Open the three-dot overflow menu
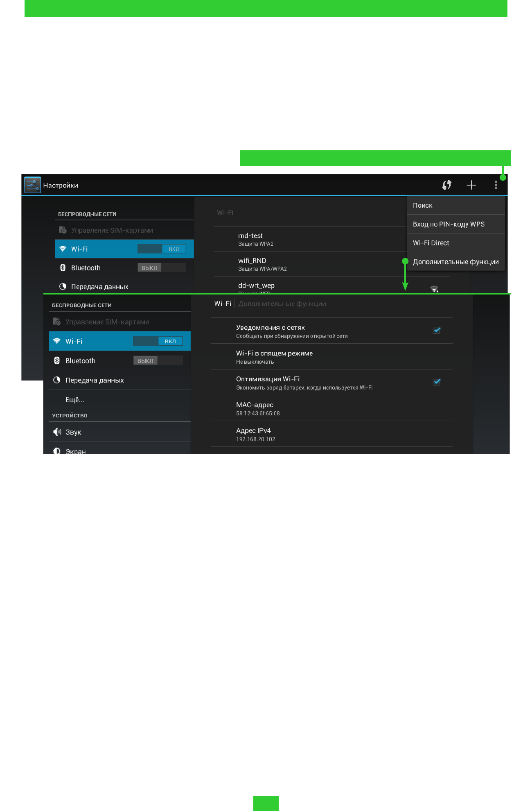The height and width of the screenshot is (811, 532). [496, 185]
